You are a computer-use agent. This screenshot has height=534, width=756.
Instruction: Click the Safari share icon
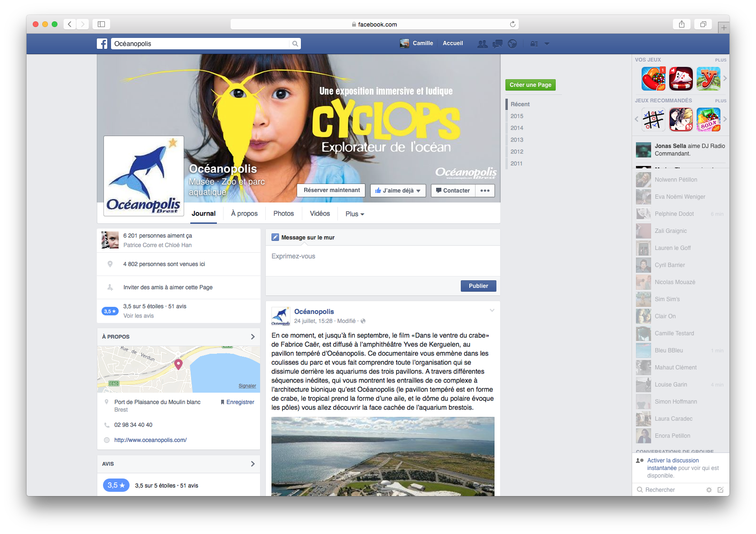click(681, 24)
